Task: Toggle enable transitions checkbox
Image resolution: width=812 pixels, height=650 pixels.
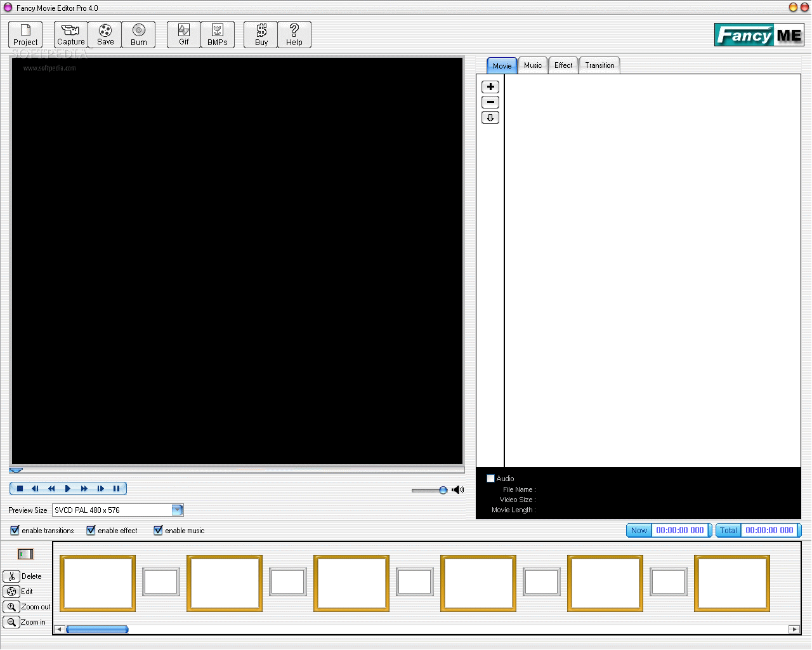Action: click(x=15, y=530)
